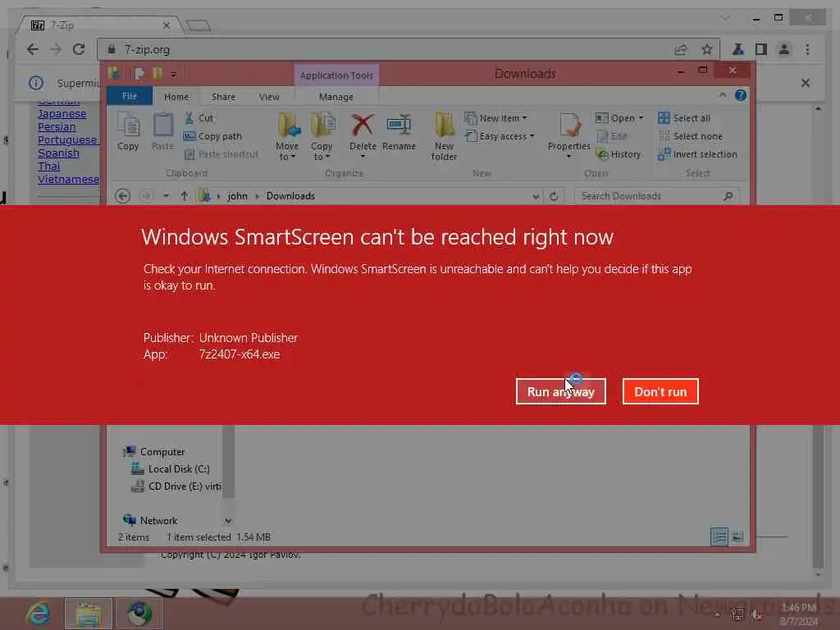Click the Properties icon
This screenshot has height=630, width=840.
[569, 126]
